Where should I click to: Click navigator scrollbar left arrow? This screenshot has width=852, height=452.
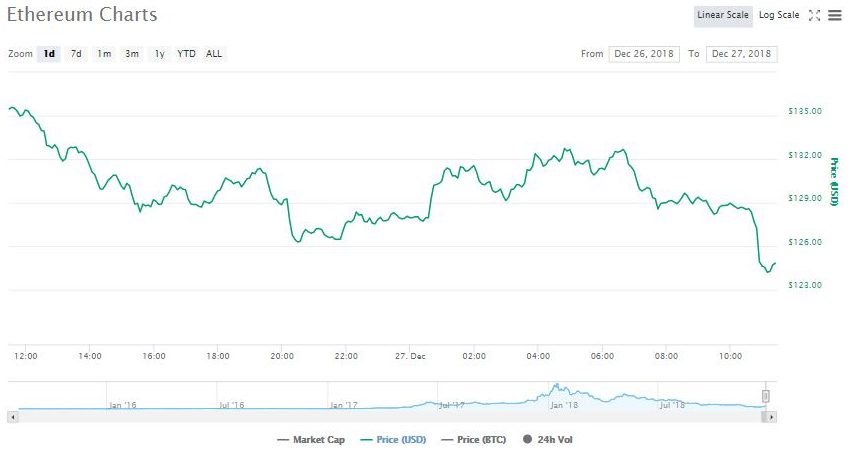coord(13,417)
